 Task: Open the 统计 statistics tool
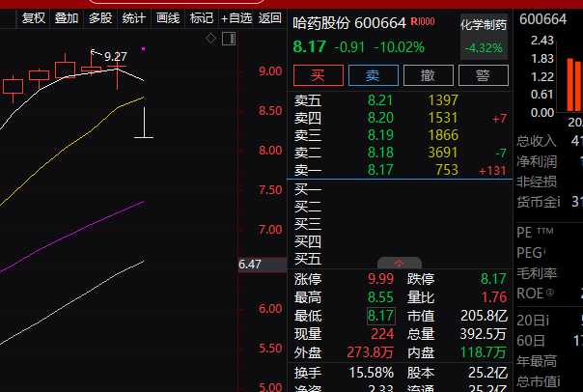(x=134, y=18)
